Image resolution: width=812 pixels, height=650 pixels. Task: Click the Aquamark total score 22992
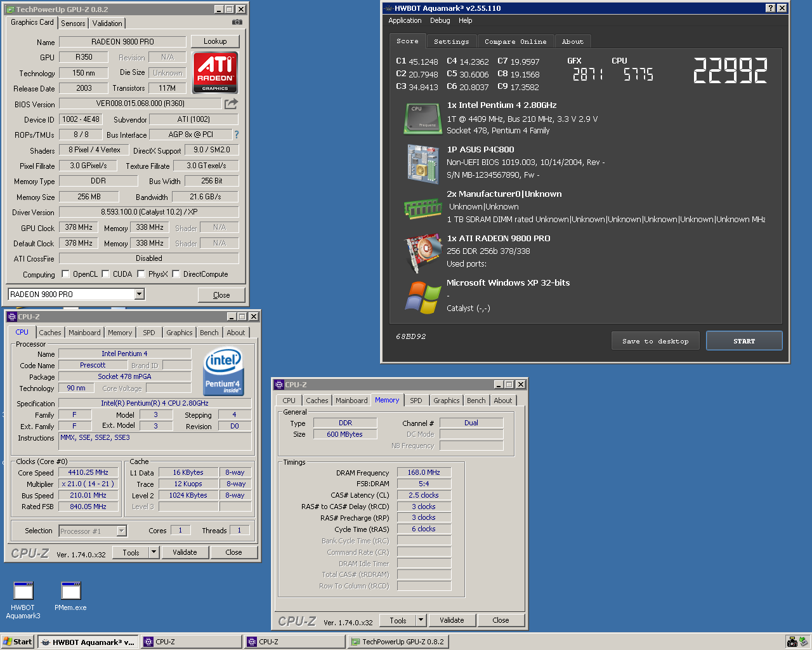(730, 70)
